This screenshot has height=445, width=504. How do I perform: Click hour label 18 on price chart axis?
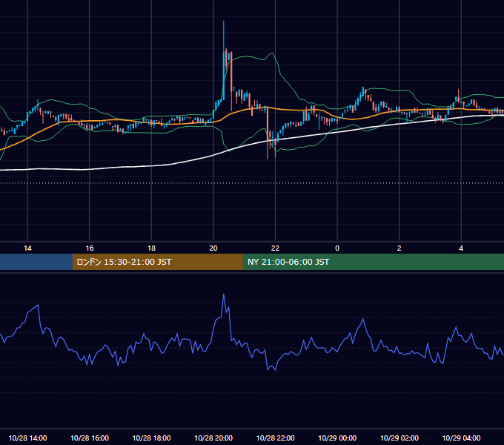coord(151,248)
